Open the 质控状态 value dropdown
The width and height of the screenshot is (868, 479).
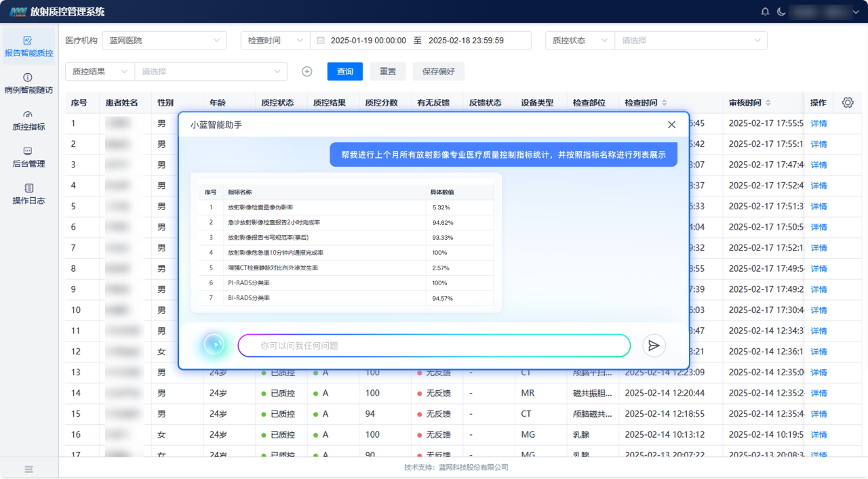690,41
